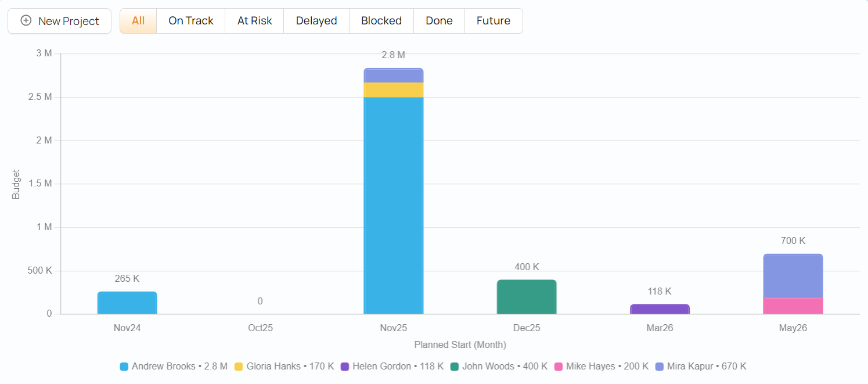Open the Blocked filter tab
The height and width of the screenshot is (384, 868).
point(381,21)
